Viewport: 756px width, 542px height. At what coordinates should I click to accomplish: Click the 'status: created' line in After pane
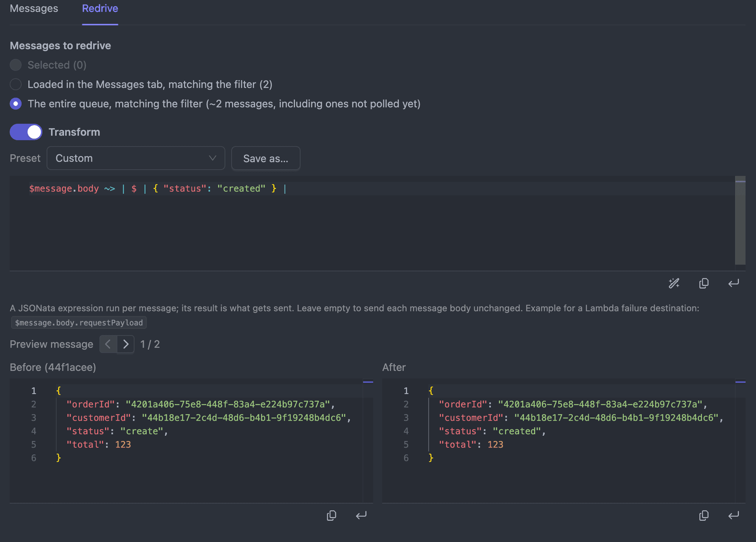[493, 431]
